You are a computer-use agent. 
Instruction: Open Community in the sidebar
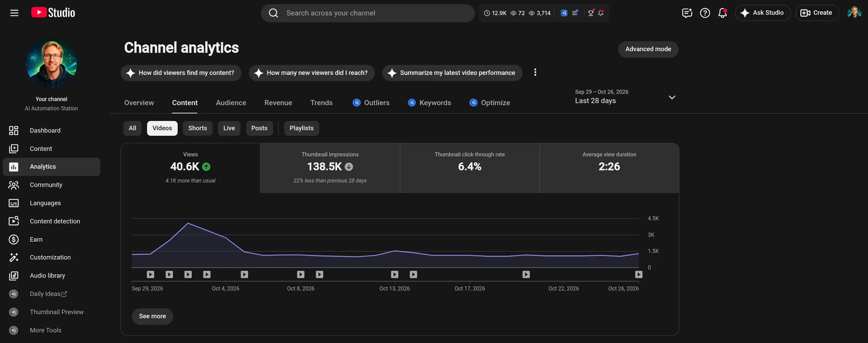(51, 185)
